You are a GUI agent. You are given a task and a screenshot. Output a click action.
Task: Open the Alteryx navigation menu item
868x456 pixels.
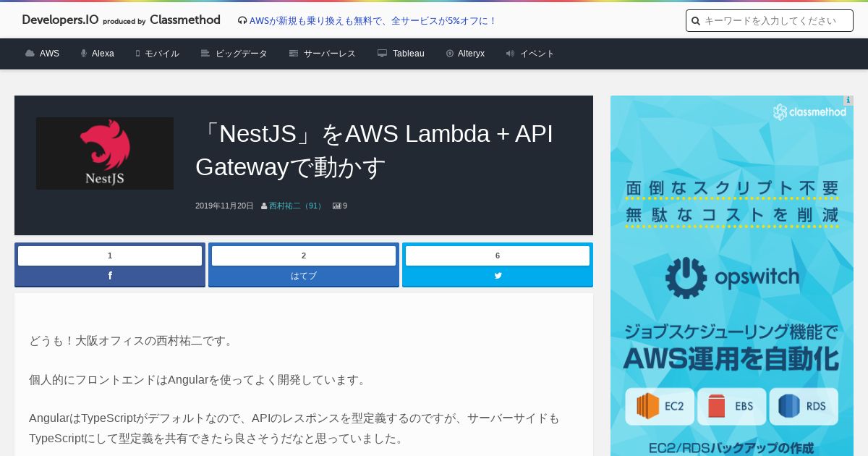[471, 54]
